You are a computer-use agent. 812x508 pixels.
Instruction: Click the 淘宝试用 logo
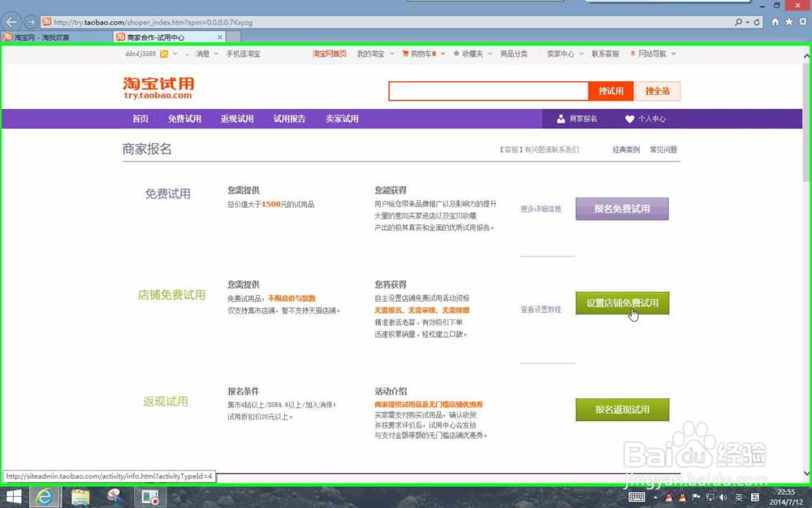click(158, 88)
